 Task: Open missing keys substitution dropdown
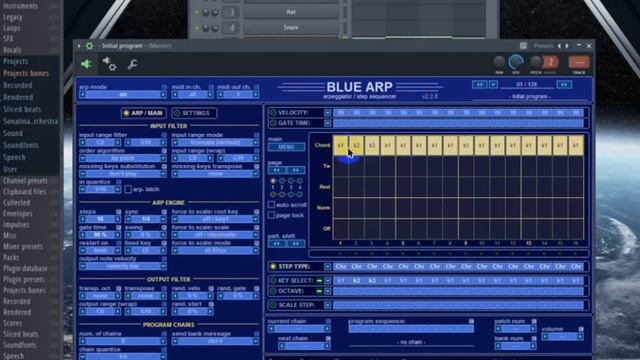click(x=123, y=174)
